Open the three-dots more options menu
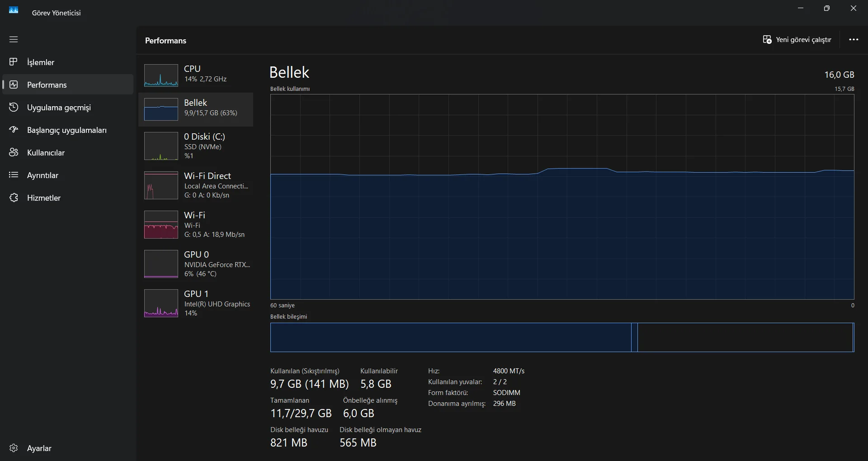The image size is (868, 461). [854, 40]
